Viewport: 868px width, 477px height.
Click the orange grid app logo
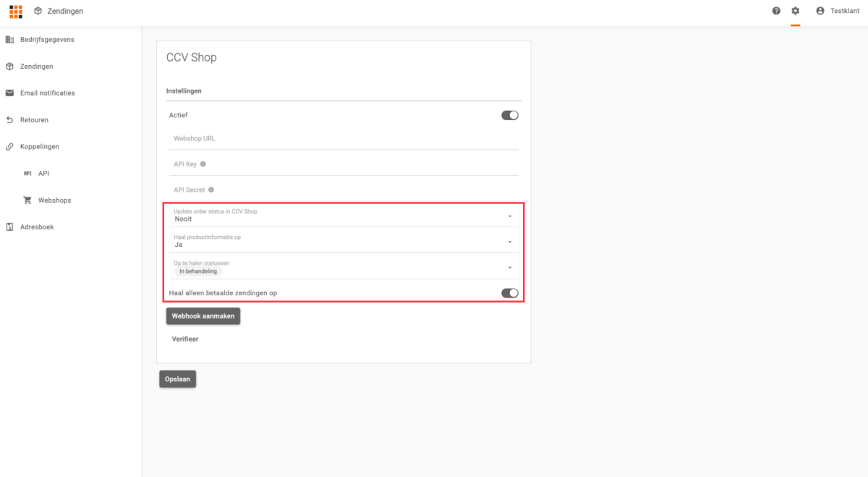coord(16,11)
